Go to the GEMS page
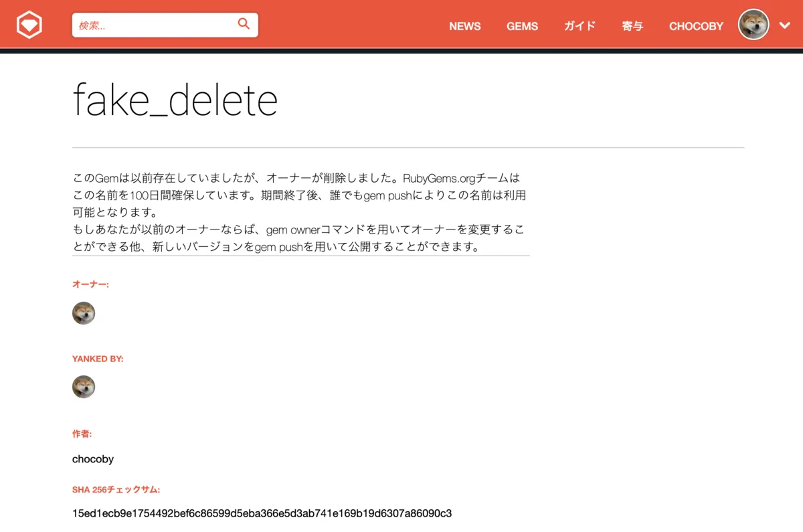This screenshot has width=803, height=532. [522, 26]
